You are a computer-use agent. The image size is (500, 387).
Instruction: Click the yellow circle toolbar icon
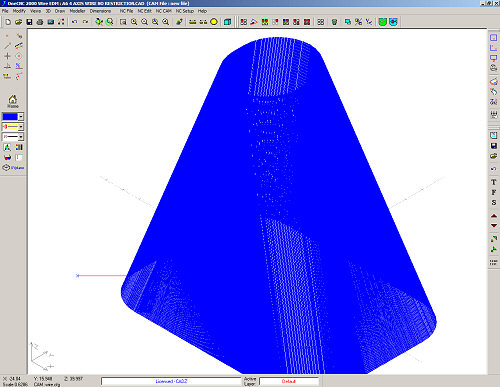click(214, 22)
